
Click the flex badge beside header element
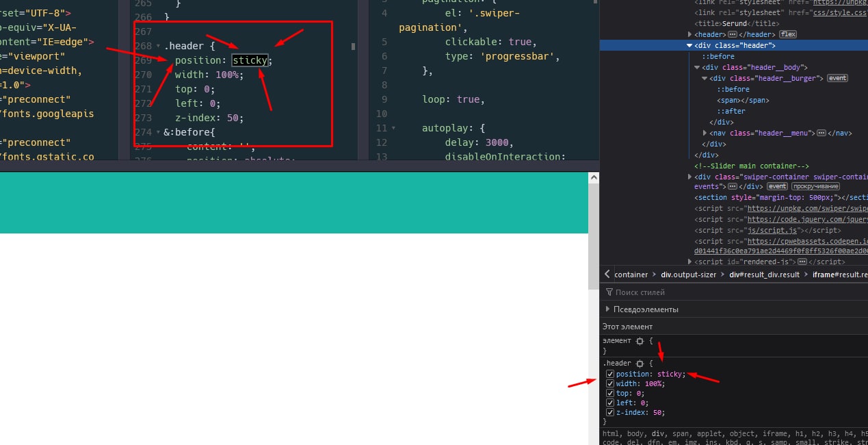tap(788, 34)
